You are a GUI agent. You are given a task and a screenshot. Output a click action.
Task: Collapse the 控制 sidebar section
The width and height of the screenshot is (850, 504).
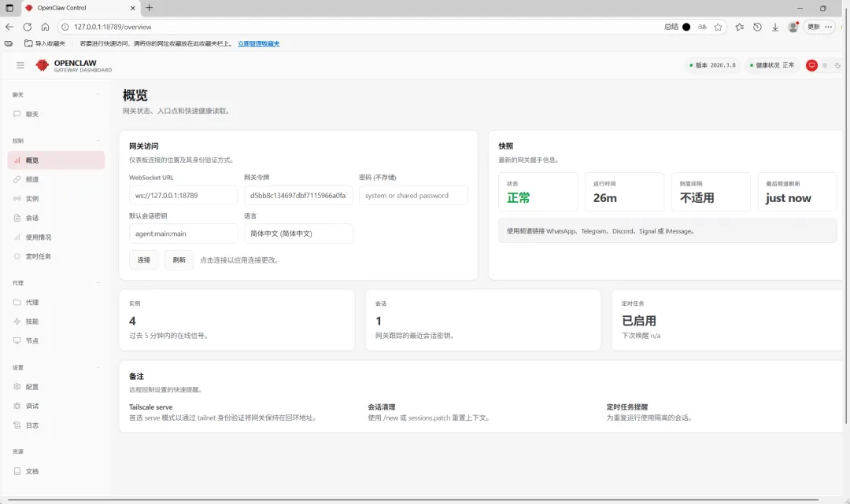click(98, 141)
